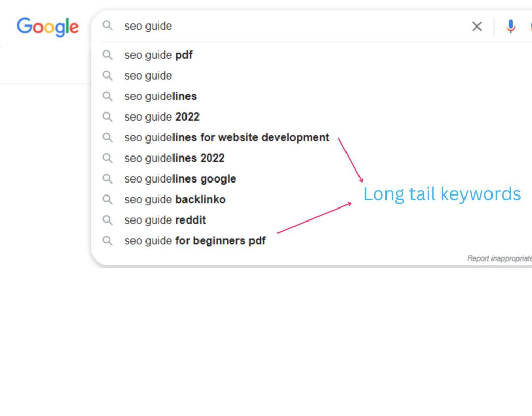Clear the search box with the X icon
532x416 pixels.
tap(476, 26)
